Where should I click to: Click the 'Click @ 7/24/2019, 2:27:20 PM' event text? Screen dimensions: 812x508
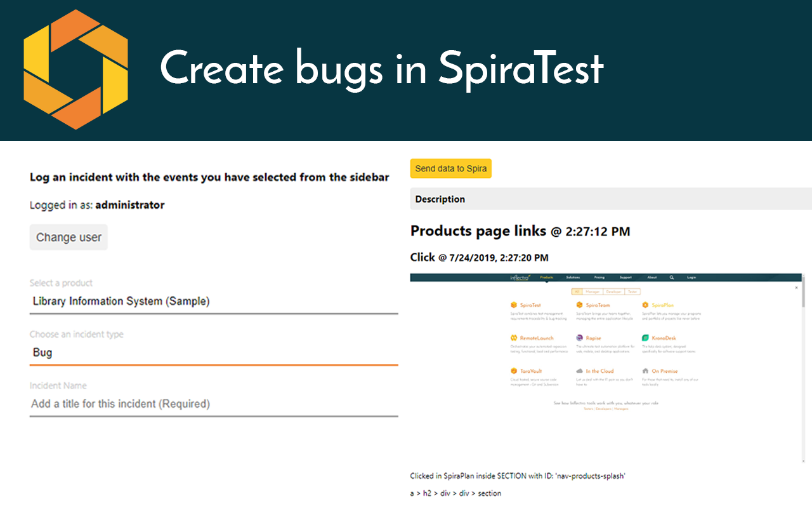[x=480, y=257]
